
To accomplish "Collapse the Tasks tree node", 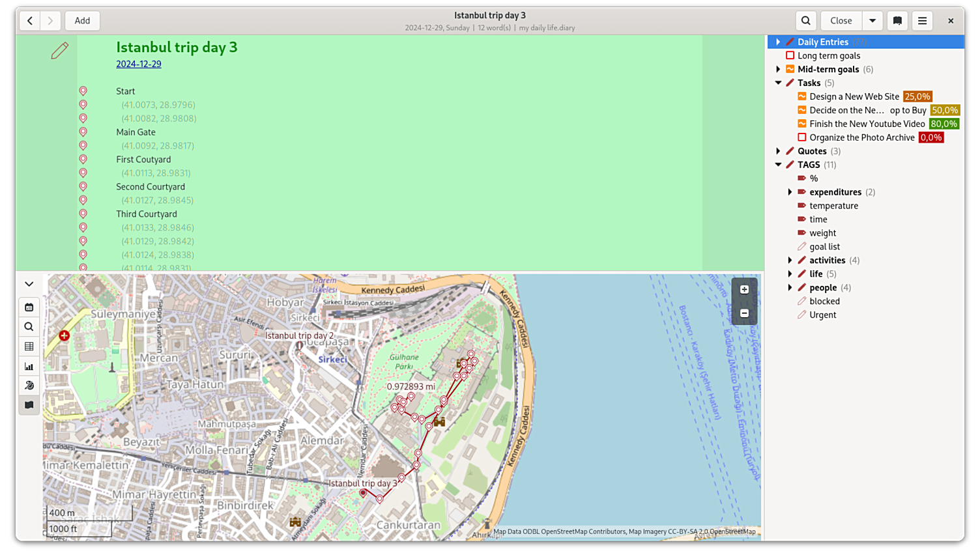I will (x=778, y=83).
